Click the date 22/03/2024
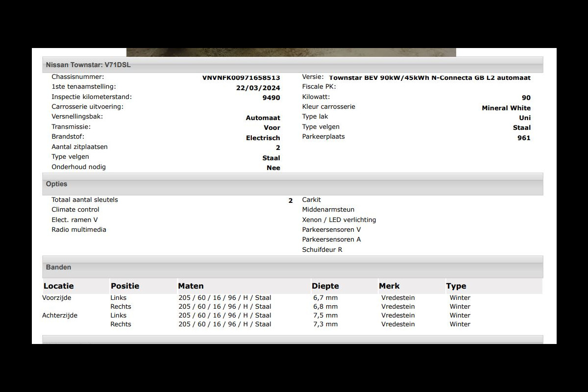 point(258,88)
